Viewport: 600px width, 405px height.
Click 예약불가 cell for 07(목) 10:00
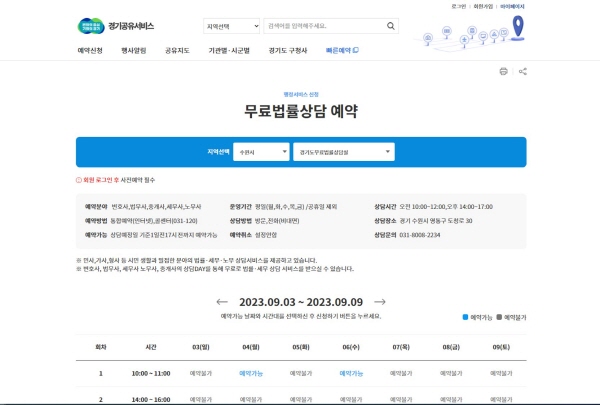(401, 373)
